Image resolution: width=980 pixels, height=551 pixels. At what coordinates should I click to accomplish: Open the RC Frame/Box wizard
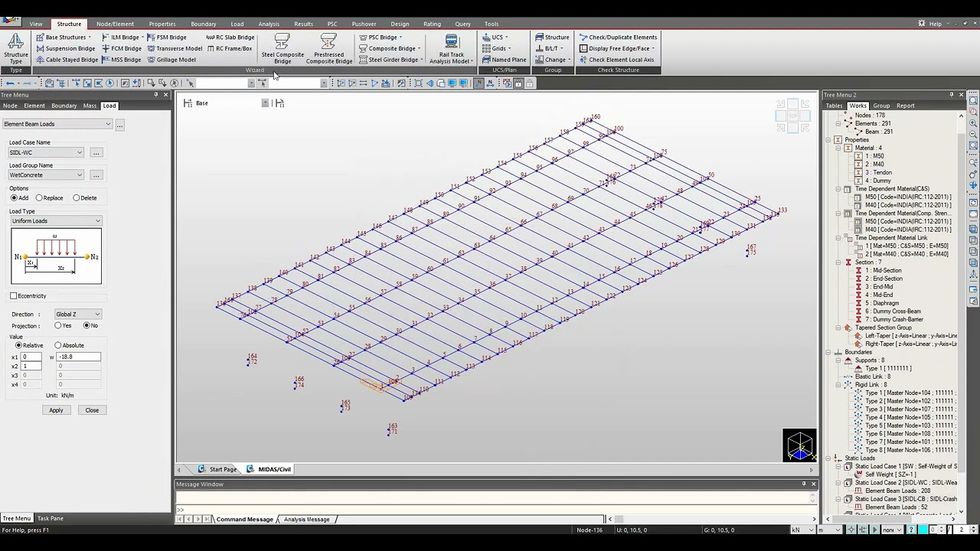pyautogui.click(x=229, y=48)
